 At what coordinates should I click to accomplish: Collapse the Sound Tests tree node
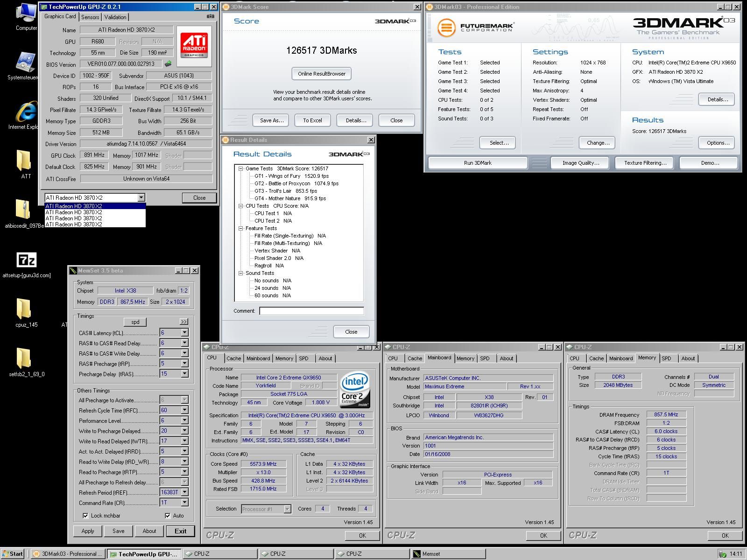[241, 273]
